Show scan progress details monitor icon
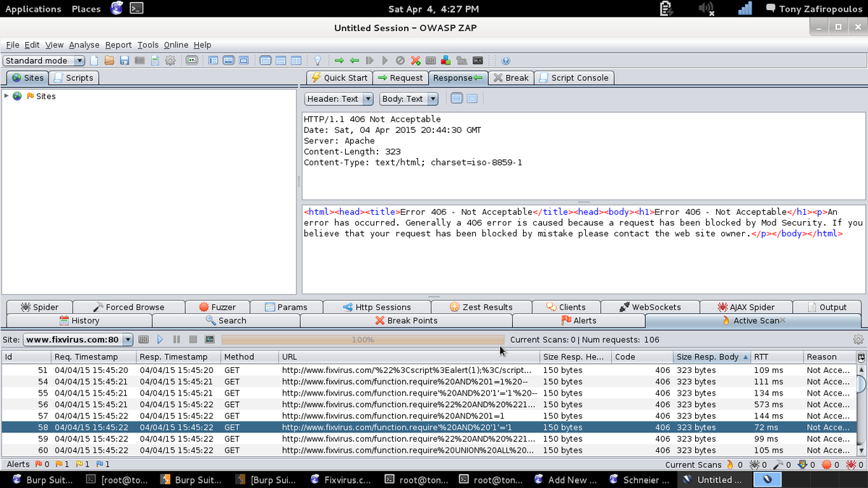Viewport: 868px width, 488px height. [x=210, y=339]
